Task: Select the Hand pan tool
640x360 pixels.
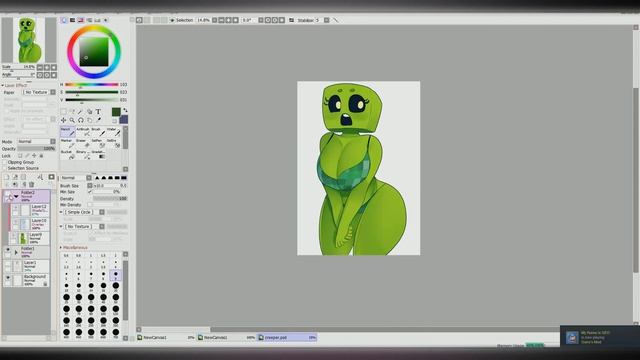Action: coord(89,120)
